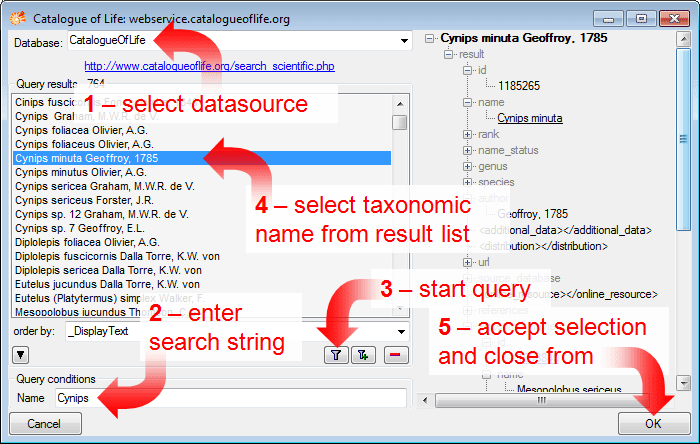Screen dimensions: 700x444
Task: Expand the rank tree node
Action: [468, 134]
